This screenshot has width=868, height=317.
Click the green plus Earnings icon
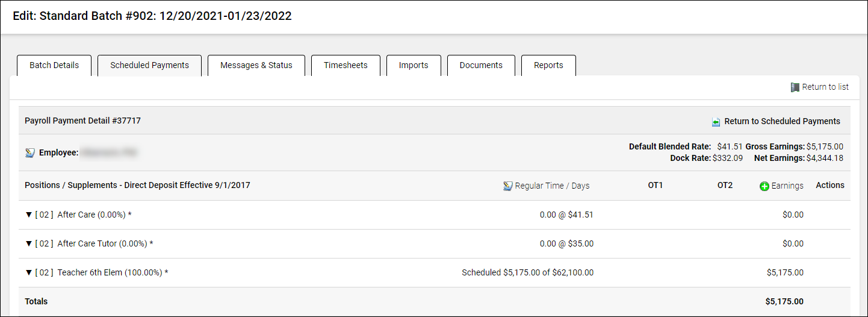(764, 186)
